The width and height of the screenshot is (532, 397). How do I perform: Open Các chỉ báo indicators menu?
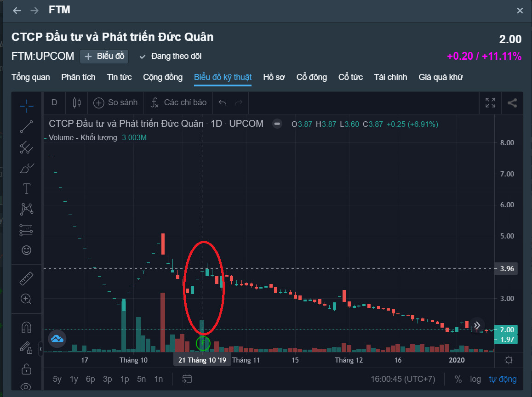(x=178, y=102)
